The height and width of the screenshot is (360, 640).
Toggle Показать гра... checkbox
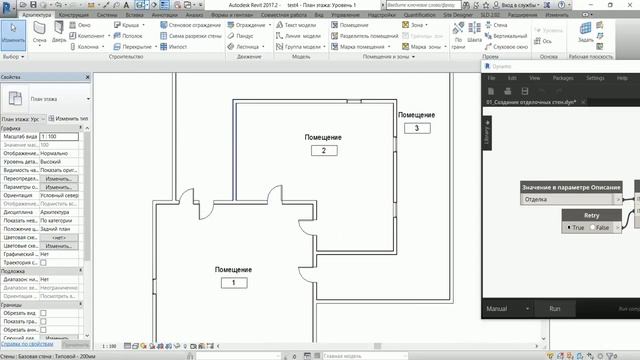[x=43, y=322]
